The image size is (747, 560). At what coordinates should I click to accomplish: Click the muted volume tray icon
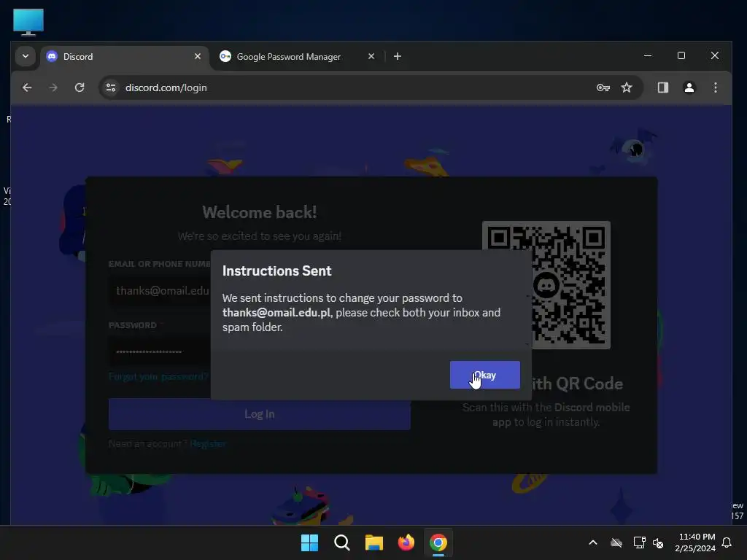tap(658, 542)
